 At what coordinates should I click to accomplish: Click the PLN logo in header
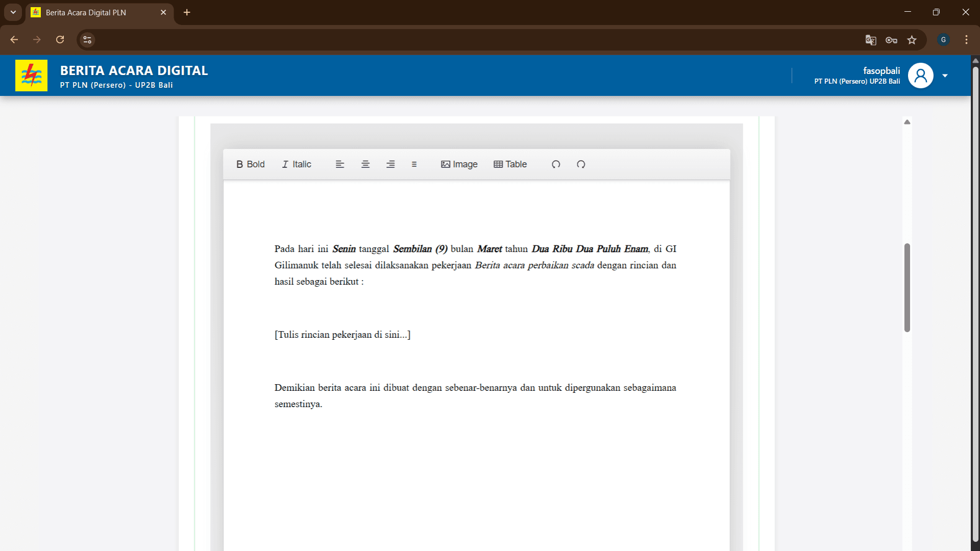[x=31, y=76]
